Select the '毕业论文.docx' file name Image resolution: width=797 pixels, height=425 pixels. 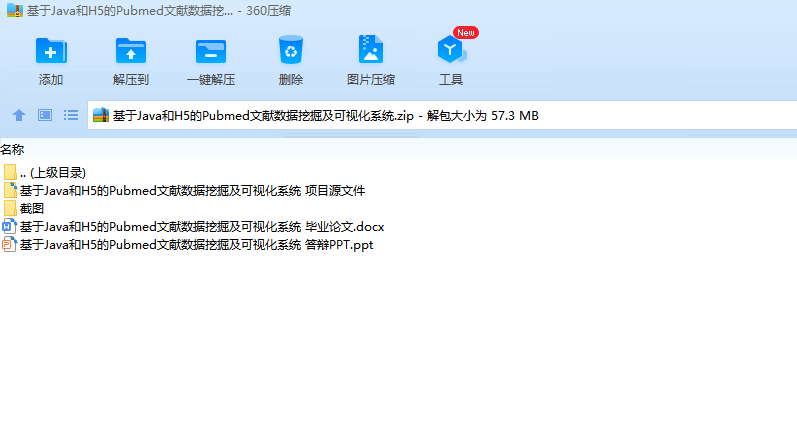(x=202, y=227)
